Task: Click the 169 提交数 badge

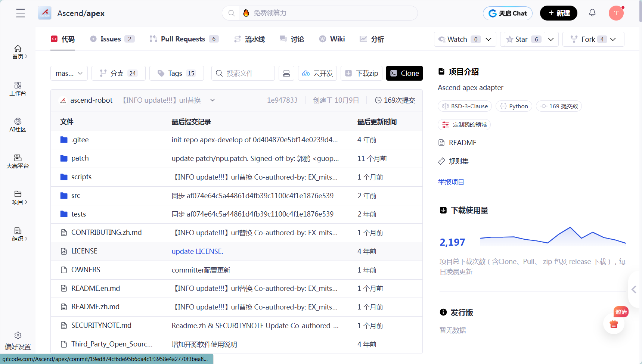Action: [x=559, y=106]
